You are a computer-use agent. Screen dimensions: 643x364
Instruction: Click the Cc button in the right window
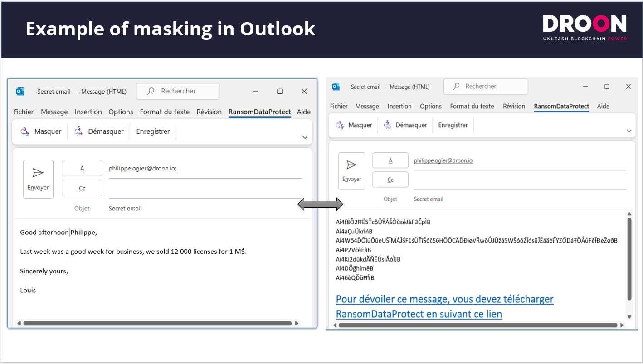tap(390, 180)
